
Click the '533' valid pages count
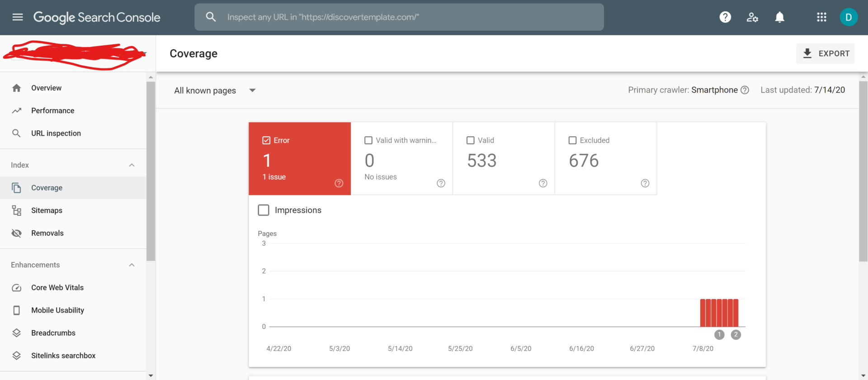pos(482,161)
